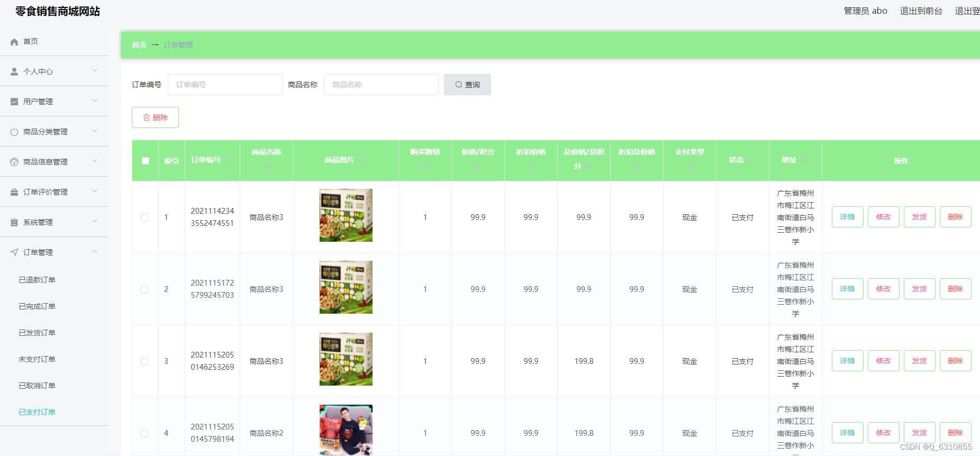Click 删除 for order row 2

tap(955, 289)
